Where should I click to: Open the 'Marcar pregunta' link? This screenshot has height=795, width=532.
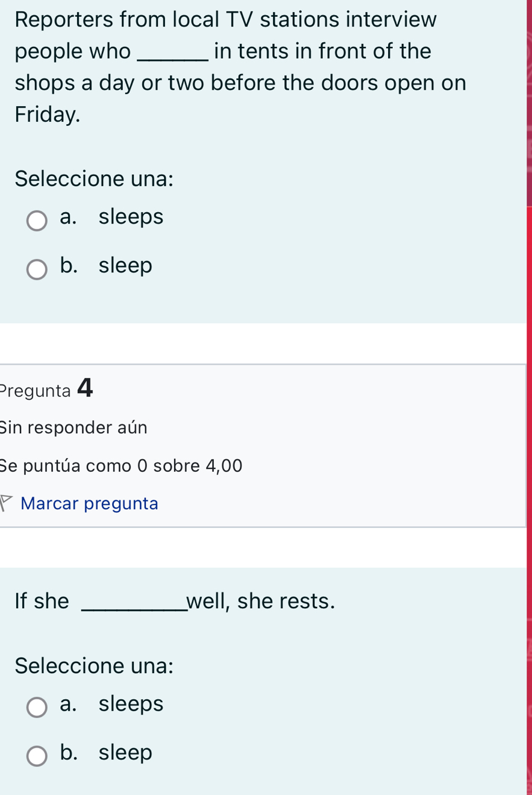(x=89, y=503)
